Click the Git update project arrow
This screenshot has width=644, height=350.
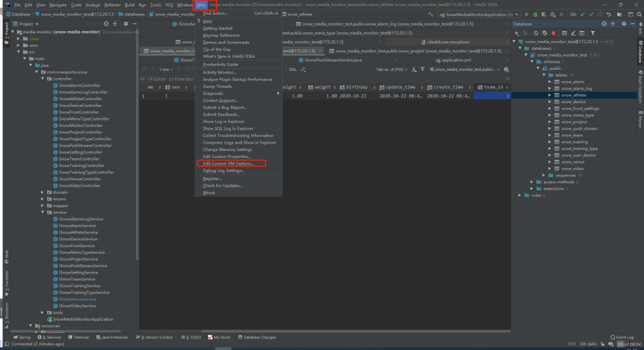[x=582, y=14]
